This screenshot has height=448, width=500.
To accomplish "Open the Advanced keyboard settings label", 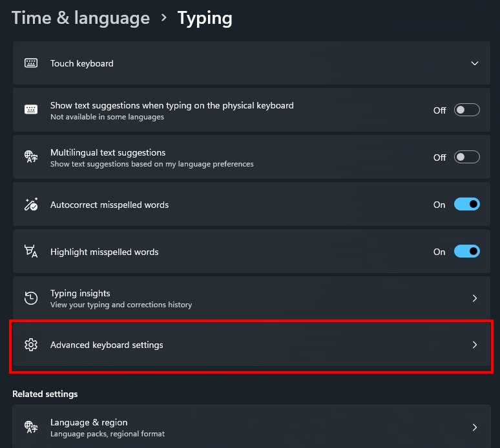I will pos(107,345).
